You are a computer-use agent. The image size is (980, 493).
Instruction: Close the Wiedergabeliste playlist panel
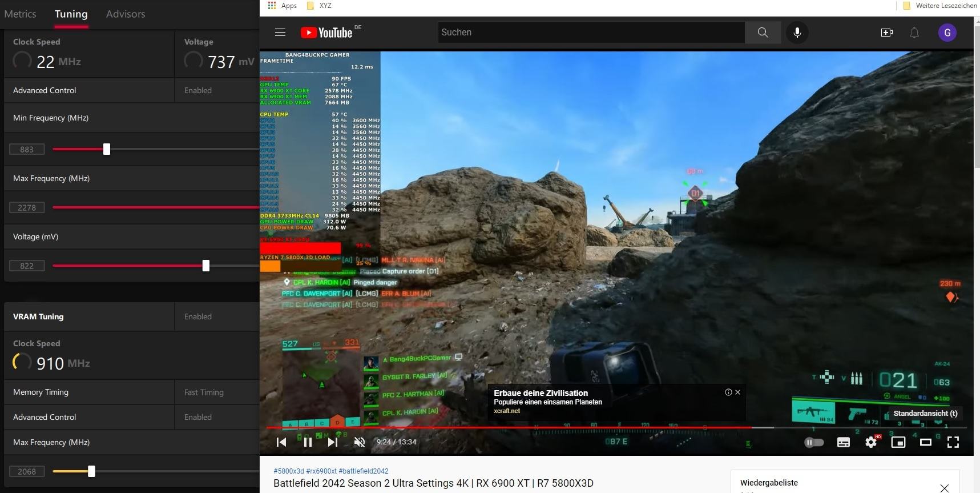(945, 487)
